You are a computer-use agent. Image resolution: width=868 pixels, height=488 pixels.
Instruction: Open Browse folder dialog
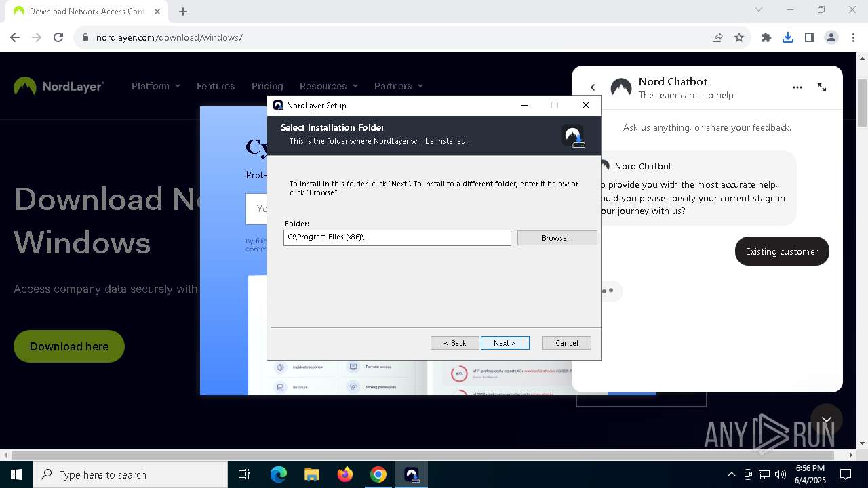click(557, 238)
